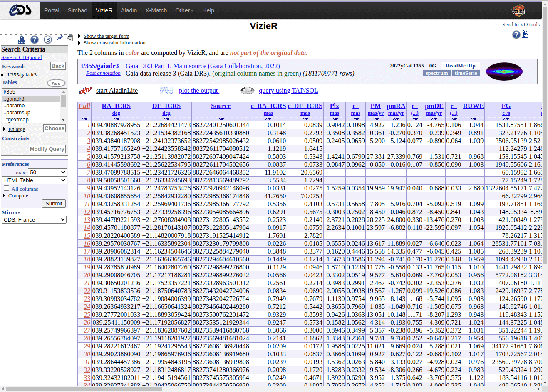548x392 pixels.
Task: Click the help icon under Send to VO tools
Action: click(516, 35)
